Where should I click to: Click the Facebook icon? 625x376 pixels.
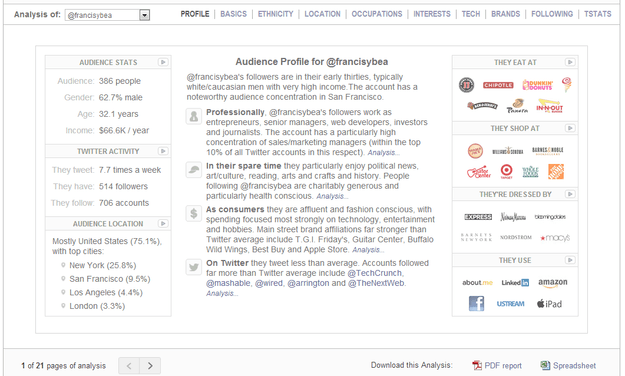(476, 303)
